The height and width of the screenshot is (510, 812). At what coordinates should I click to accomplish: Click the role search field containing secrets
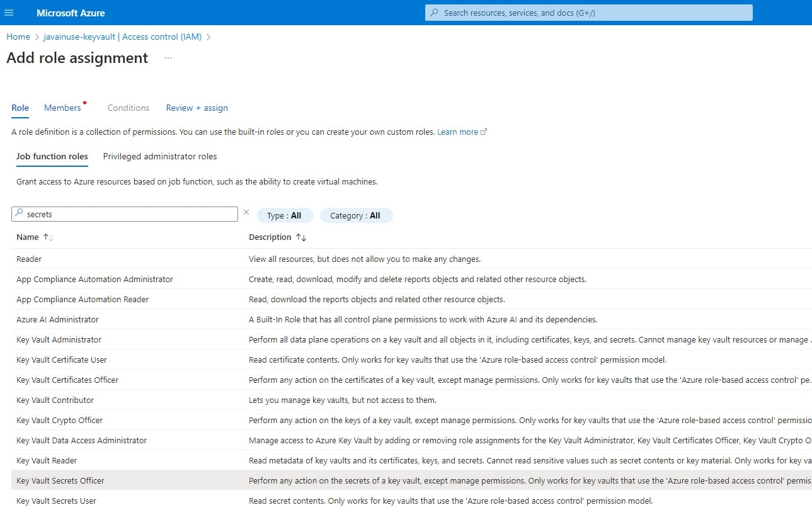125,214
